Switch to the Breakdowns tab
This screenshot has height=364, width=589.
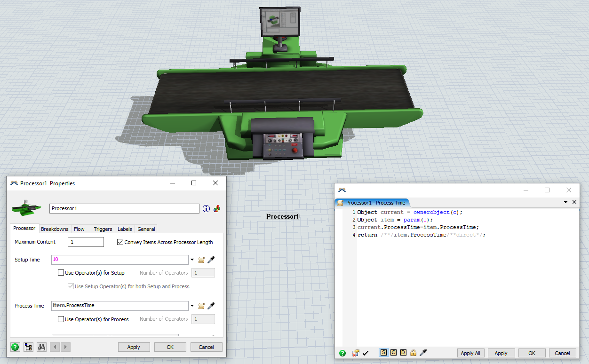coord(55,229)
